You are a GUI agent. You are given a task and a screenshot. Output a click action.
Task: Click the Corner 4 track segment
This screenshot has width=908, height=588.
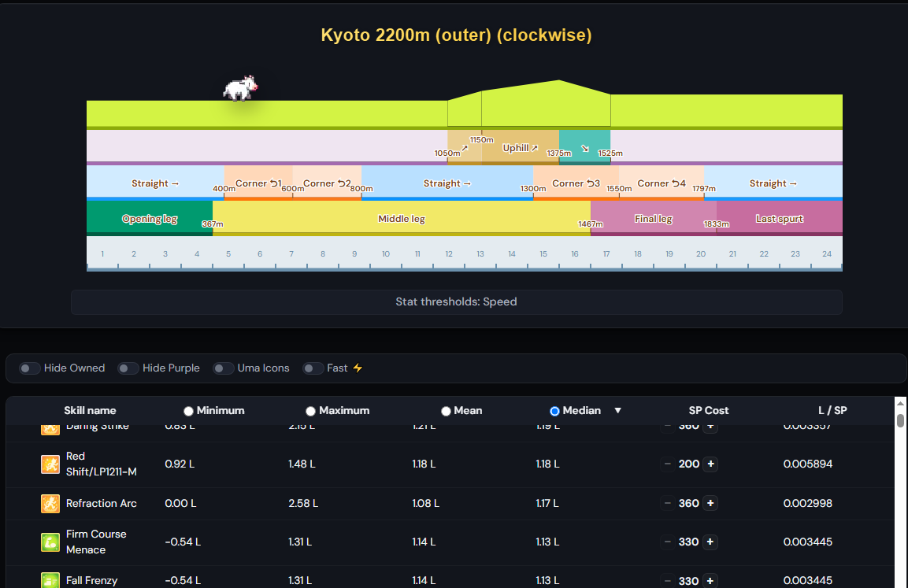(662, 183)
